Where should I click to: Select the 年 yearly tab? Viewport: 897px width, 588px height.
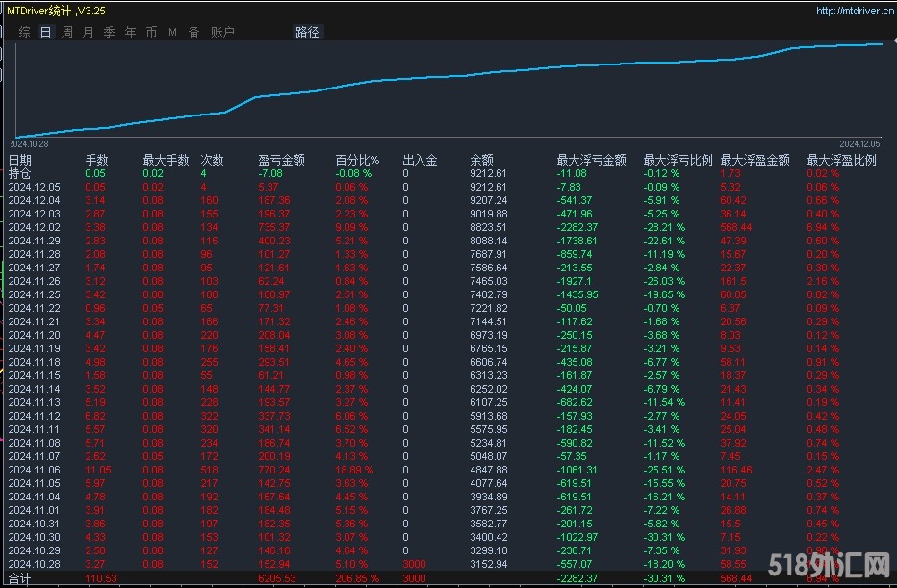(x=131, y=32)
